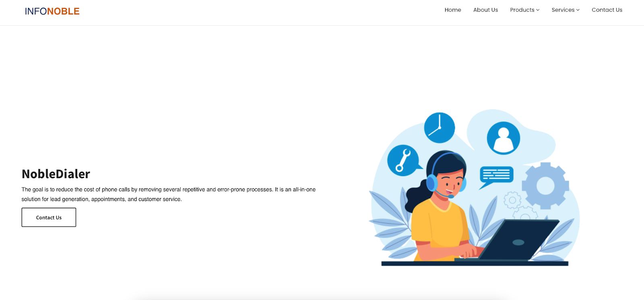Click the NobleDialer heading
Viewport: 644px width, 300px height.
tap(56, 174)
